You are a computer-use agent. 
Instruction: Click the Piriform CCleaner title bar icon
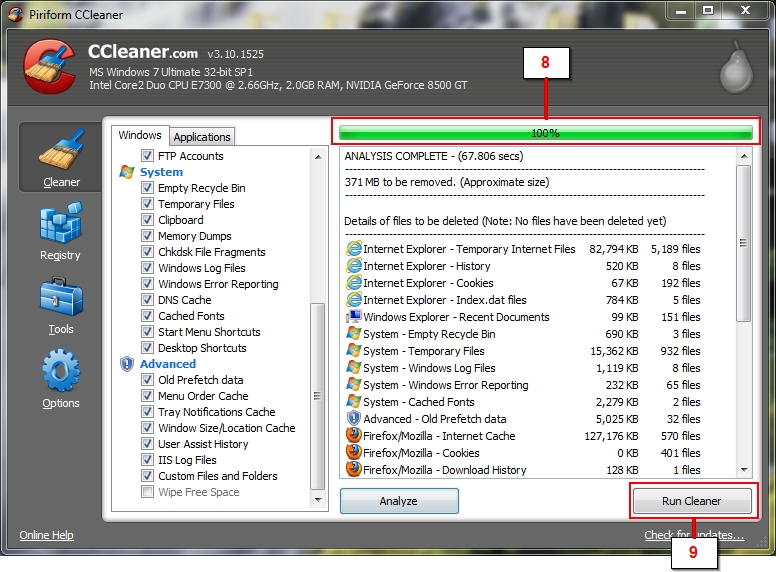pos(15,14)
